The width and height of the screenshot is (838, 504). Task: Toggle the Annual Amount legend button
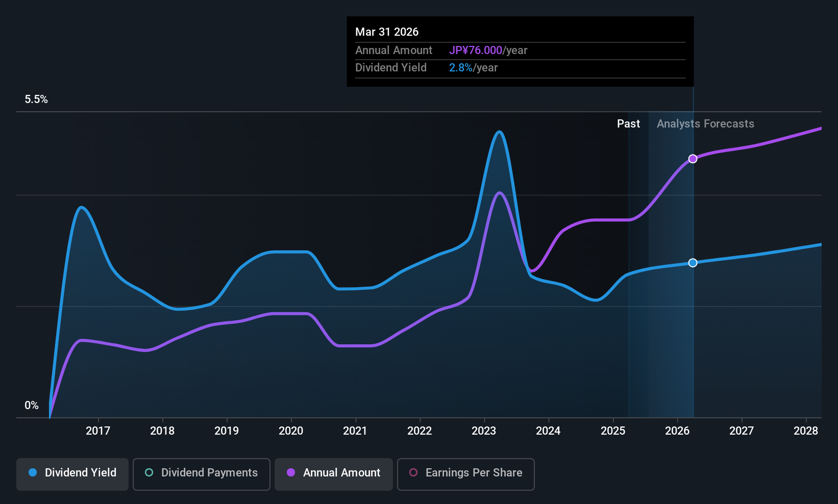click(334, 474)
